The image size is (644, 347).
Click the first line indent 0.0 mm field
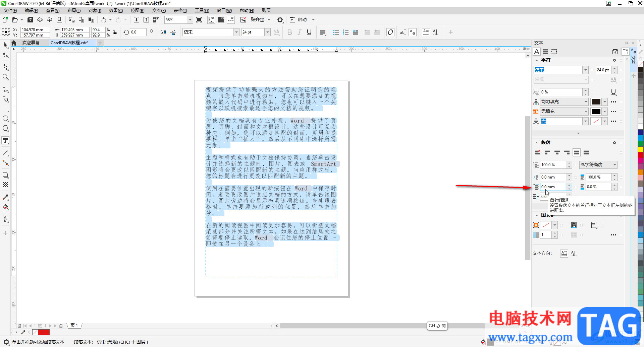tap(553, 187)
